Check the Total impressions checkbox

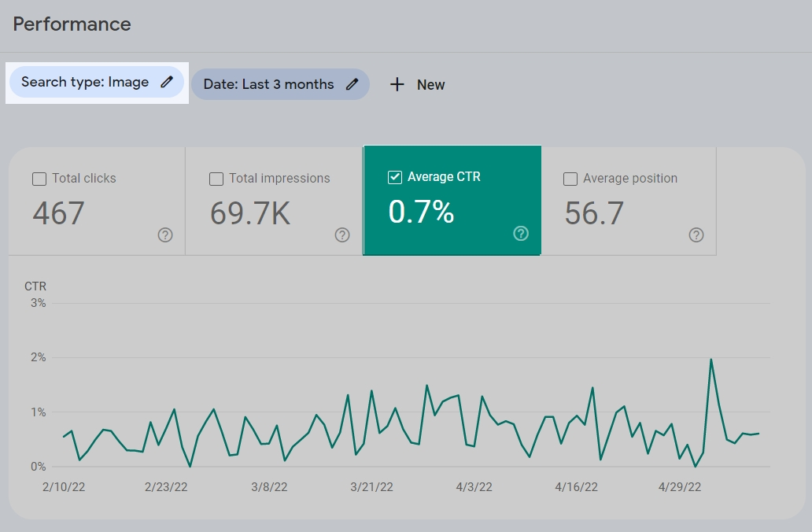click(x=216, y=179)
